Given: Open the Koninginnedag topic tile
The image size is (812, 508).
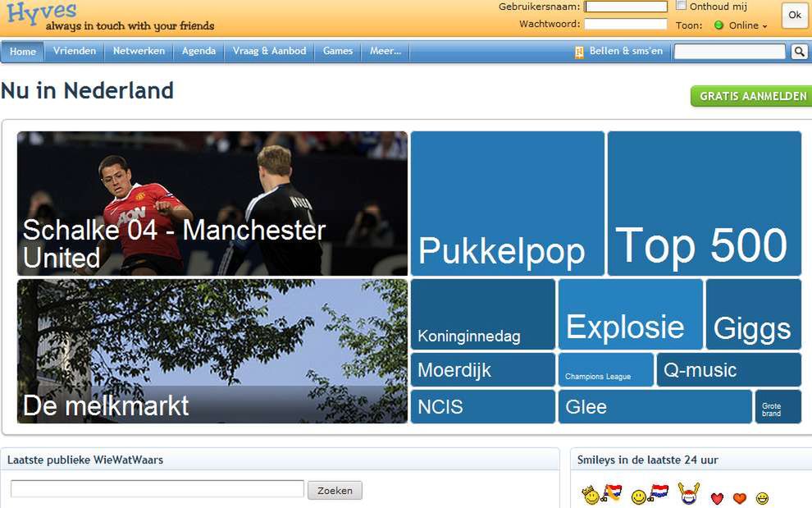Looking at the screenshot, I should pos(483,314).
